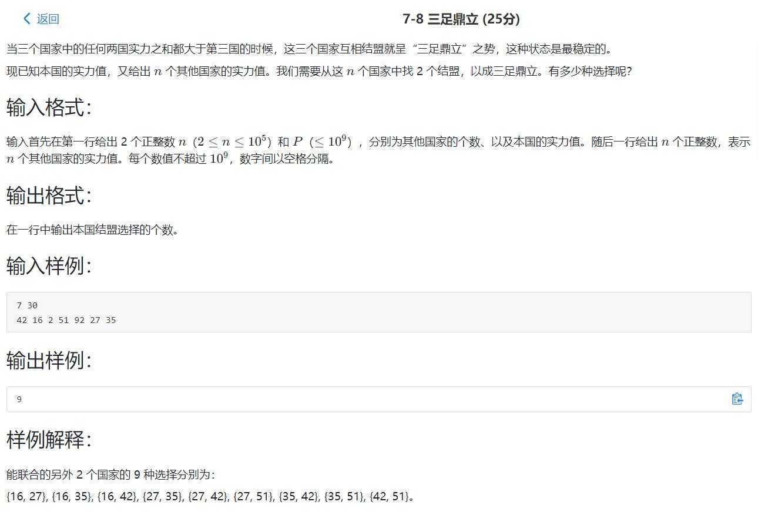Screen dimensions: 758x532
Task: Click the 输出格式 heading
Action: coord(49,196)
